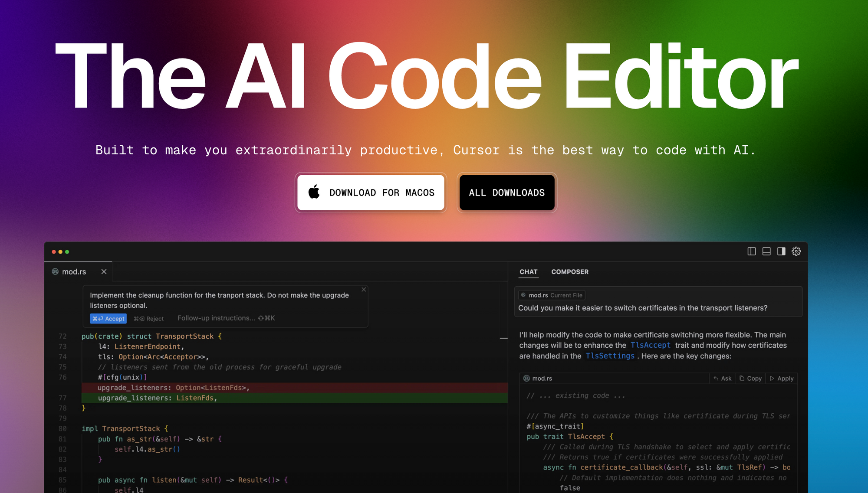Open the All Downloads page

[506, 193]
